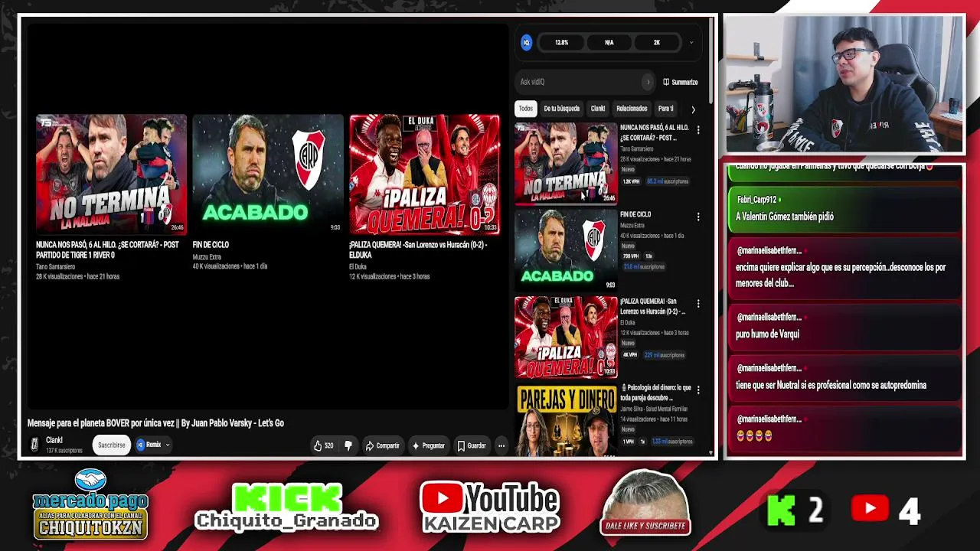This screenshot has width=980, height=551.
Task: Open end-screen '¡PALIZA QUEMERA!' video card
Action: pos(425,174)
